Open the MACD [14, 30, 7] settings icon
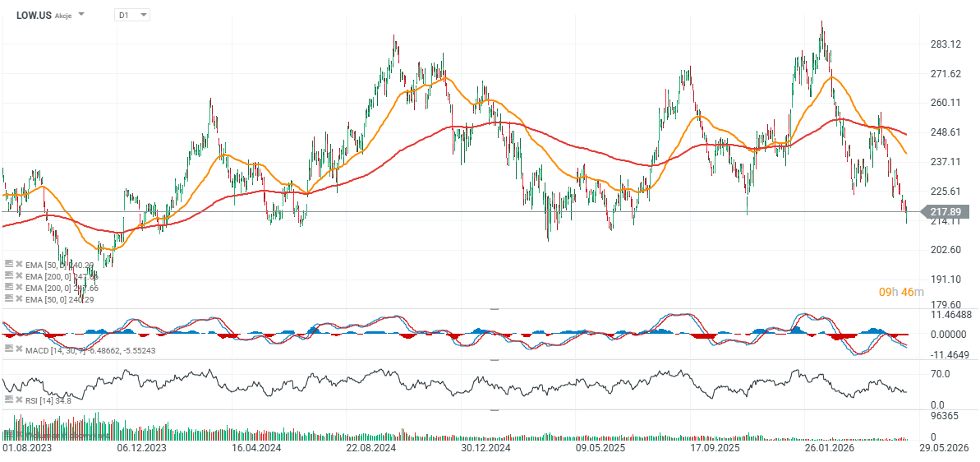The width and height of the screenshot is (980, 462). 8,349
